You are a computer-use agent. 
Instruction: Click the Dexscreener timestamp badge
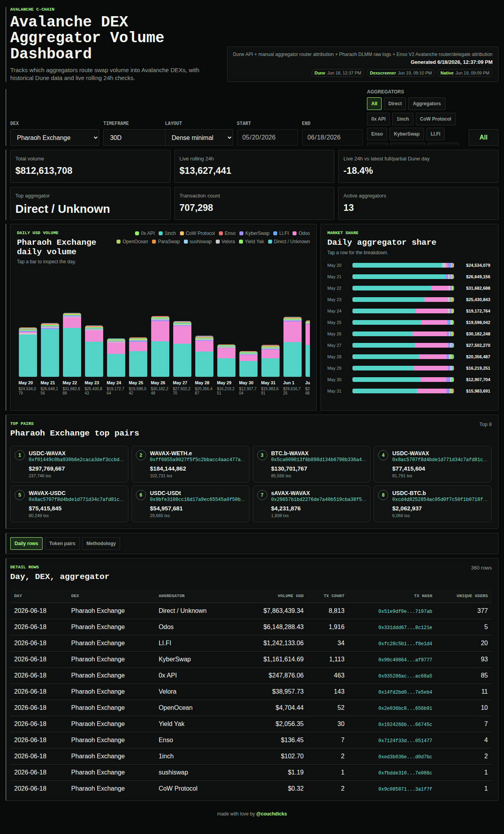(x=401, y=73)
